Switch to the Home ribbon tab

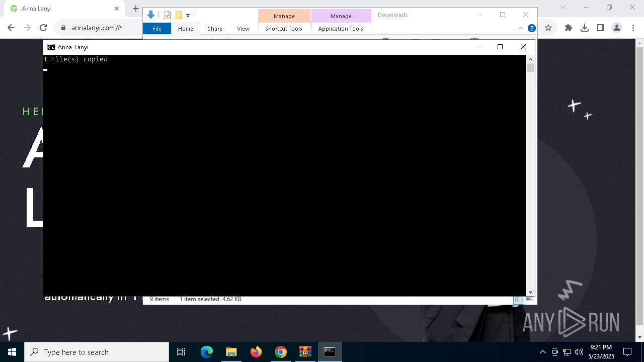(185, 29)
